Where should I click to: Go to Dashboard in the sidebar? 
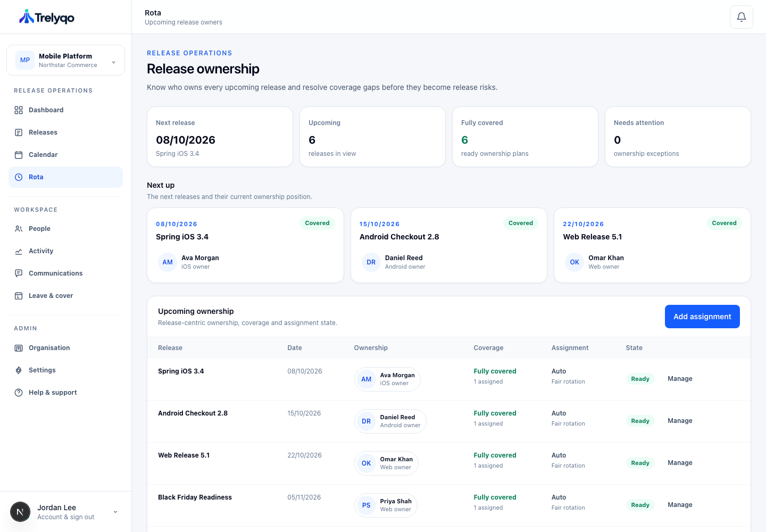65,110
